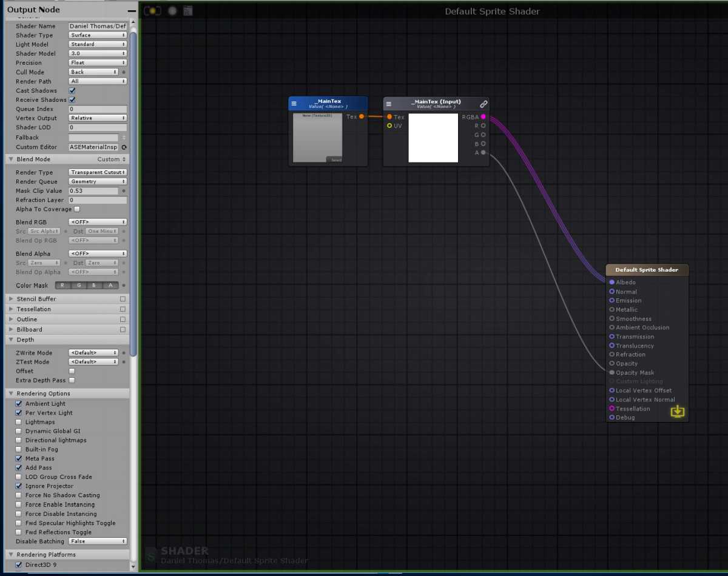Screen dimensions: 728x576
Task: Uncheck the Ambient Light option
Action: [x=19, y=404]
